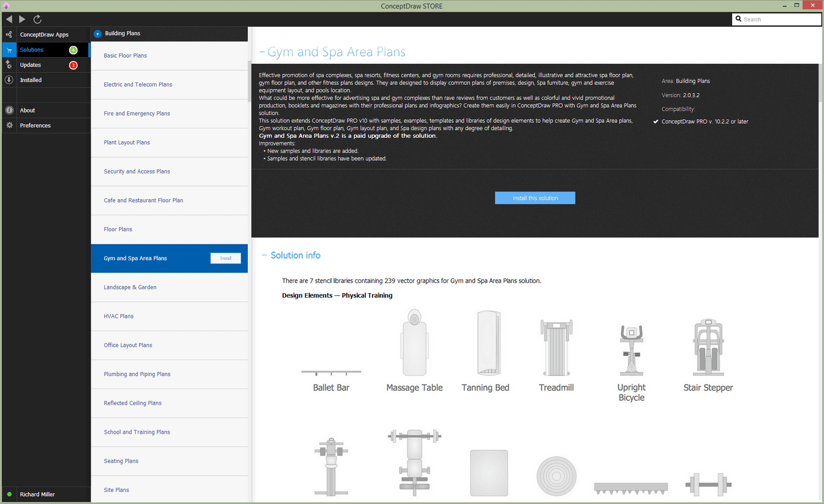Click the Massage Table stencil image
The height and width of the screenshot is (504, 824).
click(x=414, y=343)
